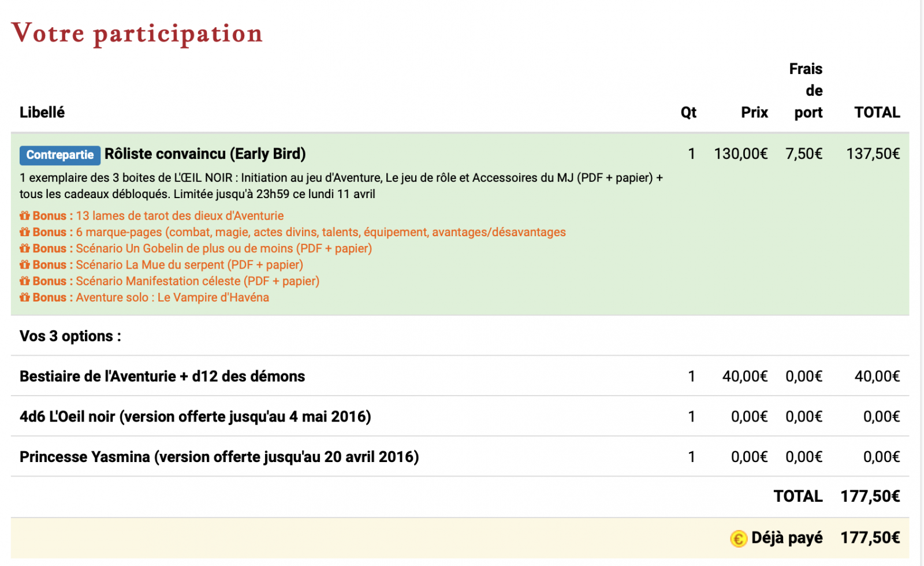Click the Votre participation heading
Image resolution: width=924 pixels, height=566 pixels.
tap(137, 33)
